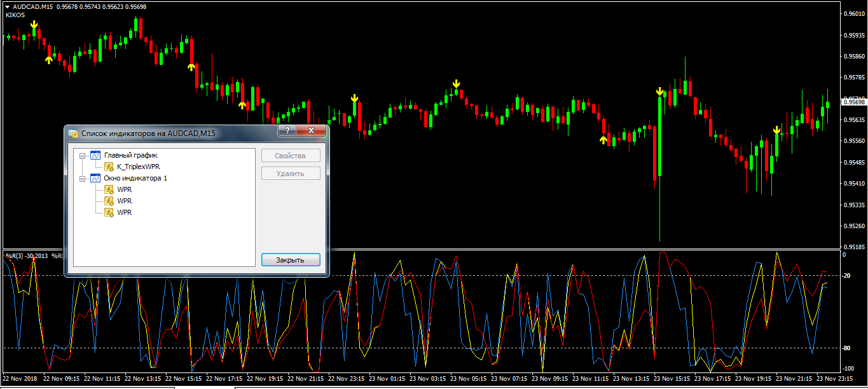Image resolution: width=868 pixels, height=389 pixels.
Task: Click the rightmost yellow down arrow signal
Action: click(776, 131)
